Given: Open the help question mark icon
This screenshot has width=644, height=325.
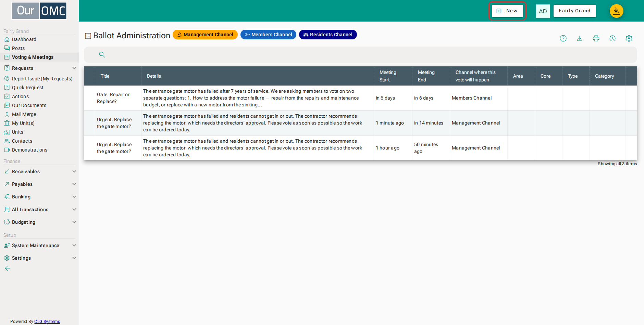Looking at the screenshot, I should 563,38.
